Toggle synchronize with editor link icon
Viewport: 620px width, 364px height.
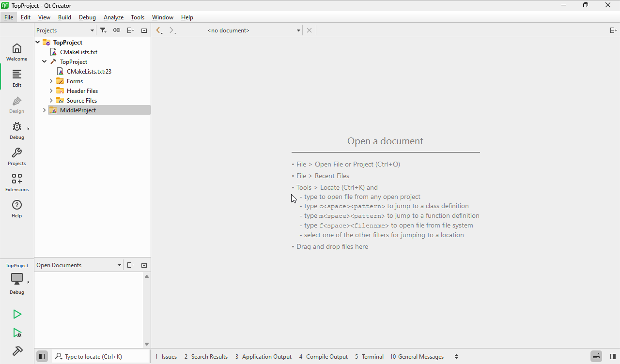pyautogui.click(x=117, y=30)
